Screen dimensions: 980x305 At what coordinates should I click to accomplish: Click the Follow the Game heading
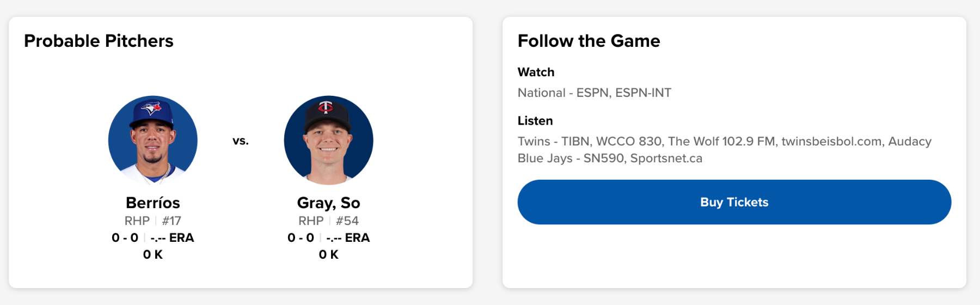(589, 41)
